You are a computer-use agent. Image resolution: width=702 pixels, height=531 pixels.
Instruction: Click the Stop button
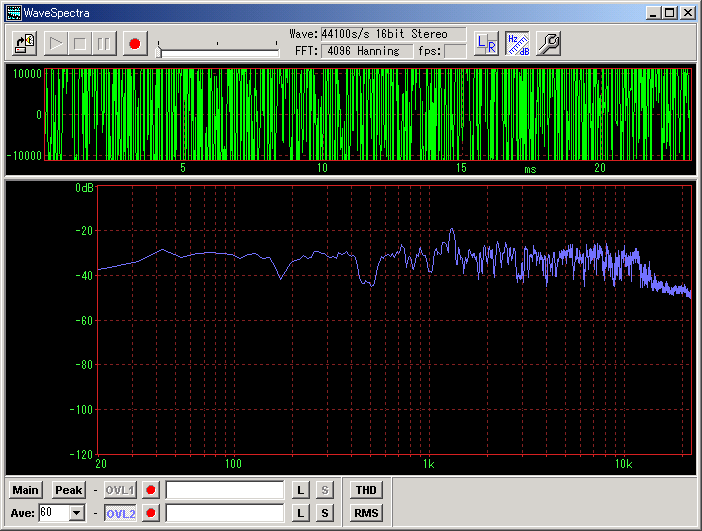click(x=80, y=43)
